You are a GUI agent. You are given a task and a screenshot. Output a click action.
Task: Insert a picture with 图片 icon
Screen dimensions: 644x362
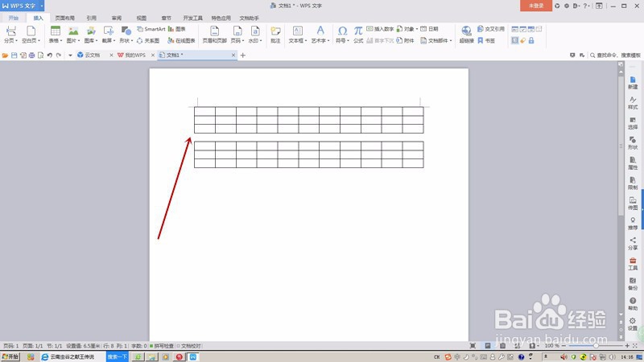click(73, 31)
